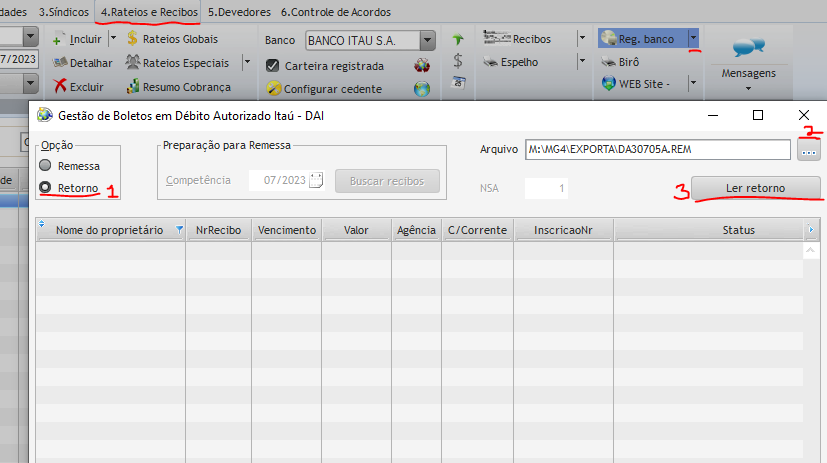This screenshot has height=463, width=827.
Task: Expand the Banco ITAU dropdown
Action: (x=428, y=40)
